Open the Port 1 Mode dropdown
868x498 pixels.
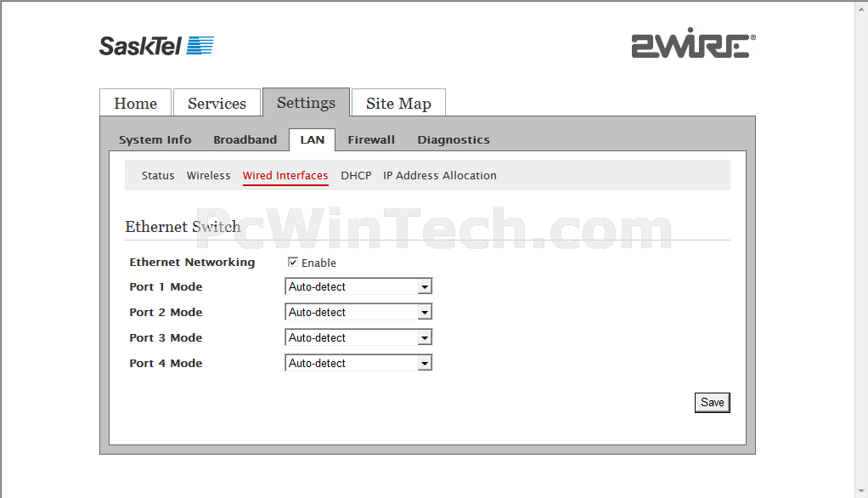358,287
